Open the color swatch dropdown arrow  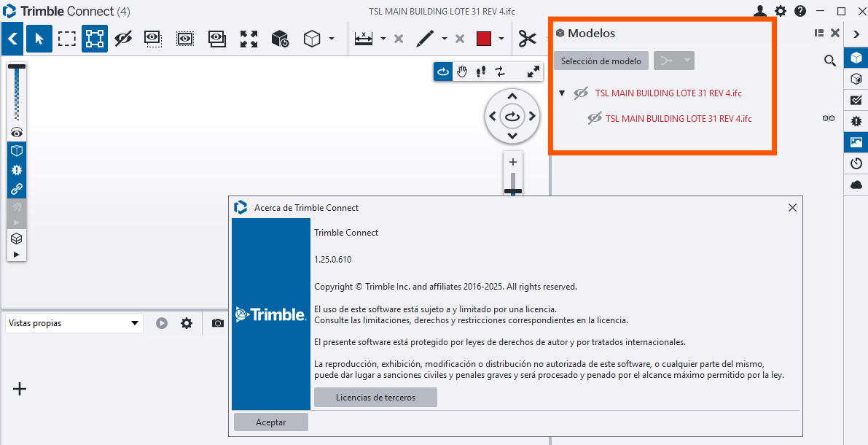point(501,39)
